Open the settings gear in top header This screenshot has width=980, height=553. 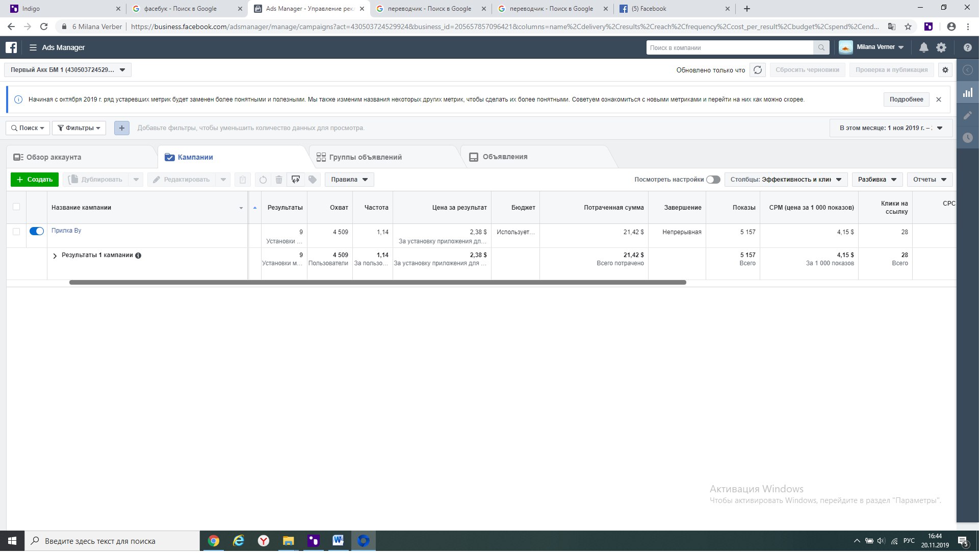[x=942, y=47]
